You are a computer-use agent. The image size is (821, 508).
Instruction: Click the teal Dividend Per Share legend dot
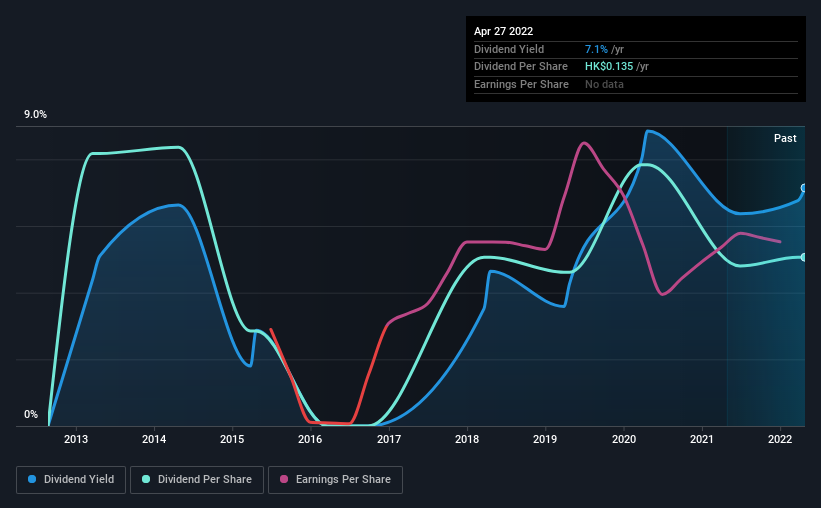(x=146, y=479)
